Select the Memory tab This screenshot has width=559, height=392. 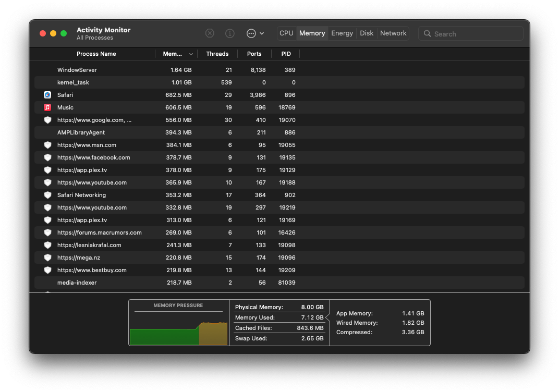tap(312, 33)
